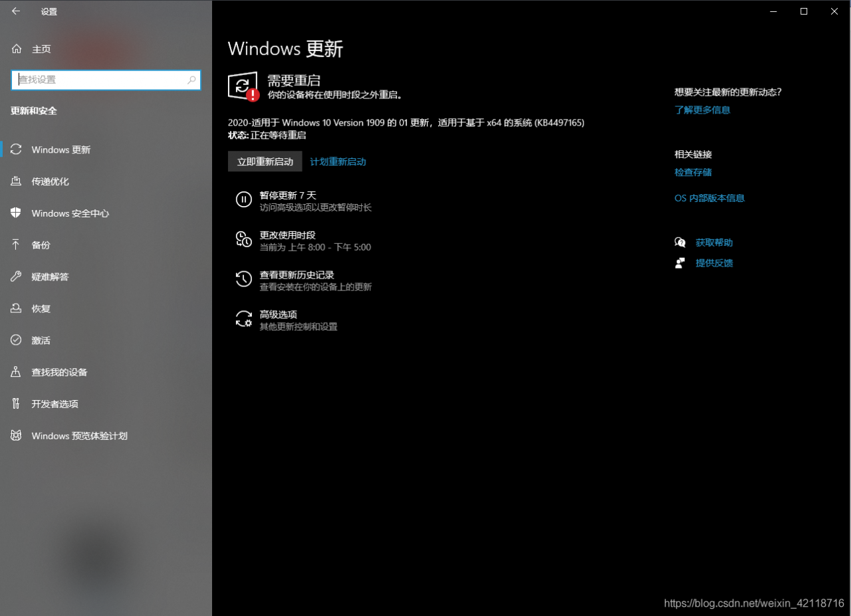Viewport: 851px width, 616px height.
Task: Click the 备份 upload arrow icon
Action: point(16,245)
